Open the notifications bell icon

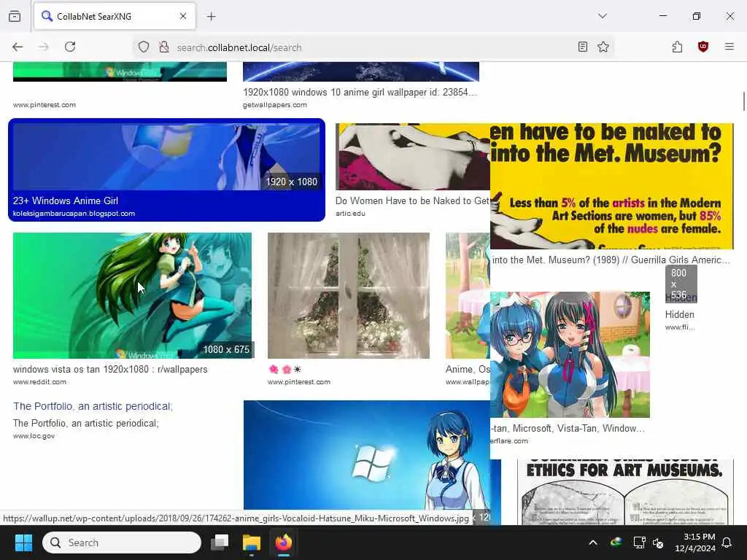(727, 542)
